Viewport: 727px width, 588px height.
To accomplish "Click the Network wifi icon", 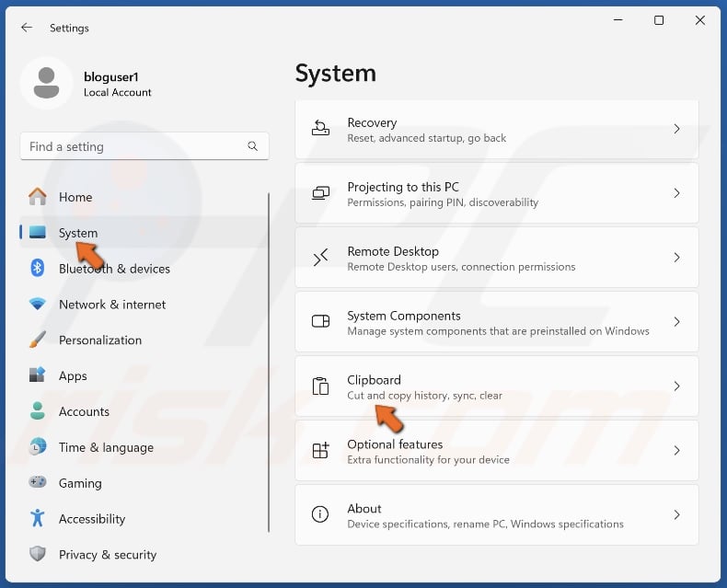I will [x=38, y=304].
